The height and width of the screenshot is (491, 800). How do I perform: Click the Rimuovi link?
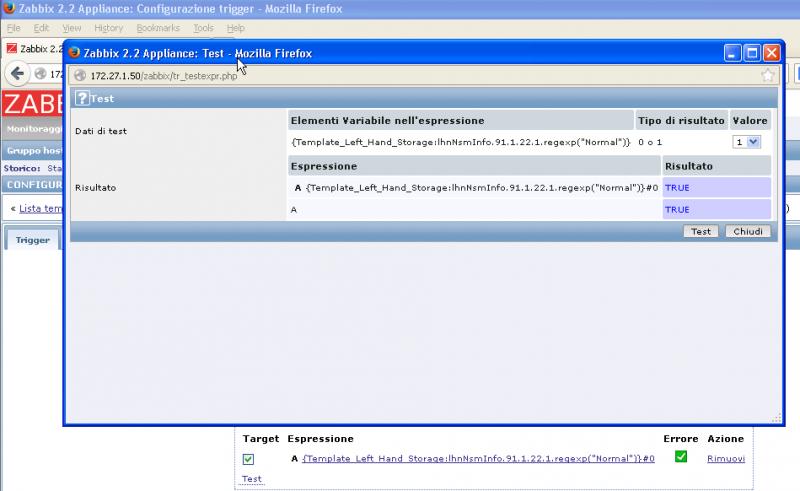pyautogui.click(x=726, y=458)
